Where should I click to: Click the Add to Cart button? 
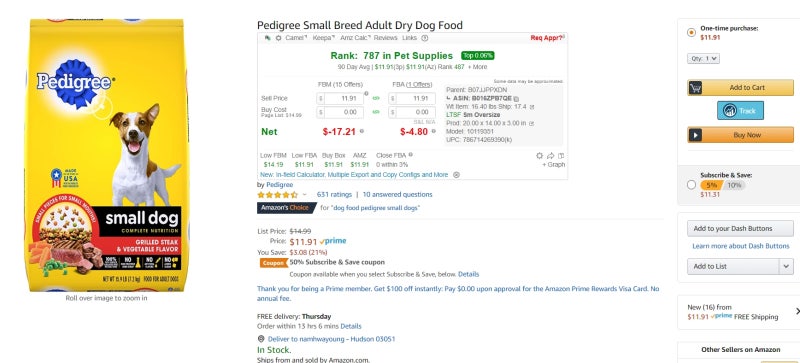(x=740, y=88)
